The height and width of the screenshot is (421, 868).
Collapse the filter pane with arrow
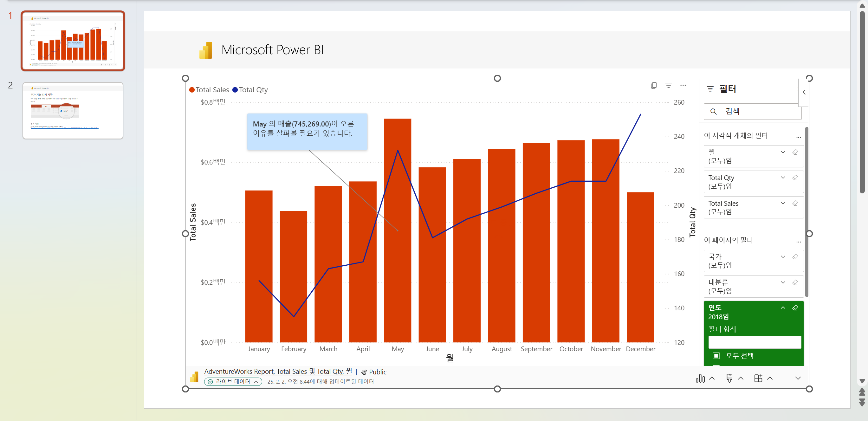(804, 92)
